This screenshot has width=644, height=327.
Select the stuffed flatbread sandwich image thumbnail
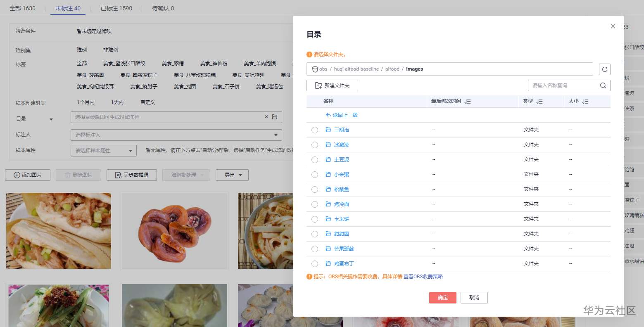click(x=59, y=231)
